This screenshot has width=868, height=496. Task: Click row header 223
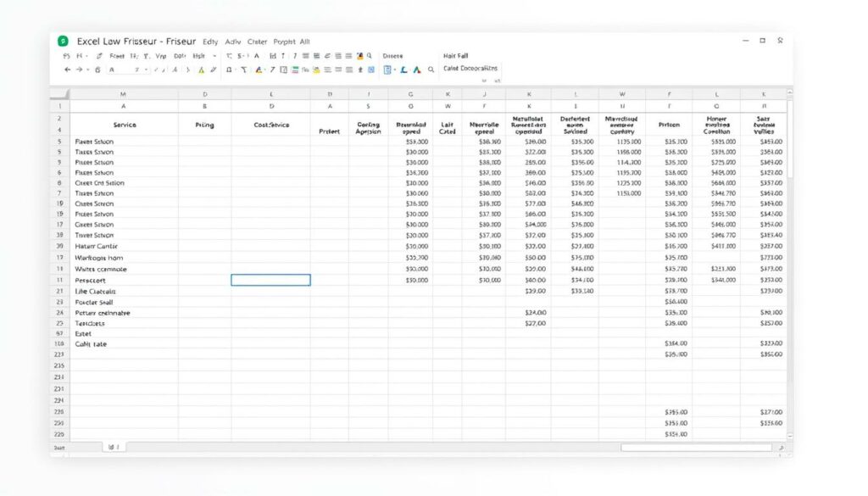pos(59,355)
